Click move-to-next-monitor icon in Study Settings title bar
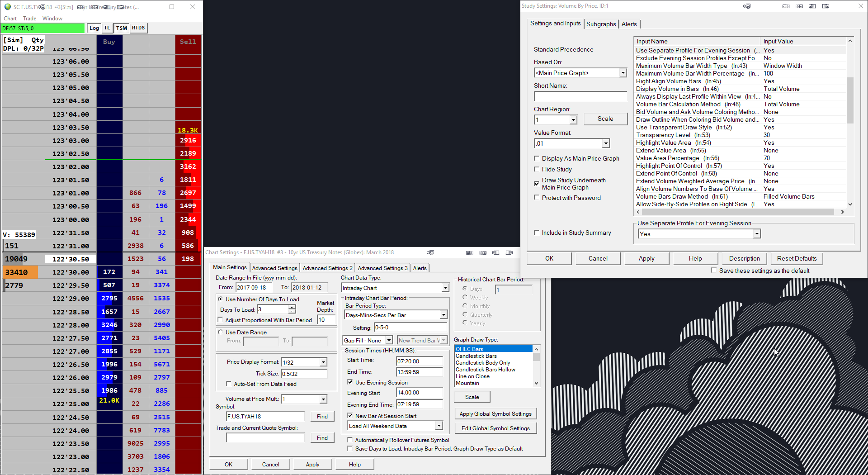 coord(747,6)
